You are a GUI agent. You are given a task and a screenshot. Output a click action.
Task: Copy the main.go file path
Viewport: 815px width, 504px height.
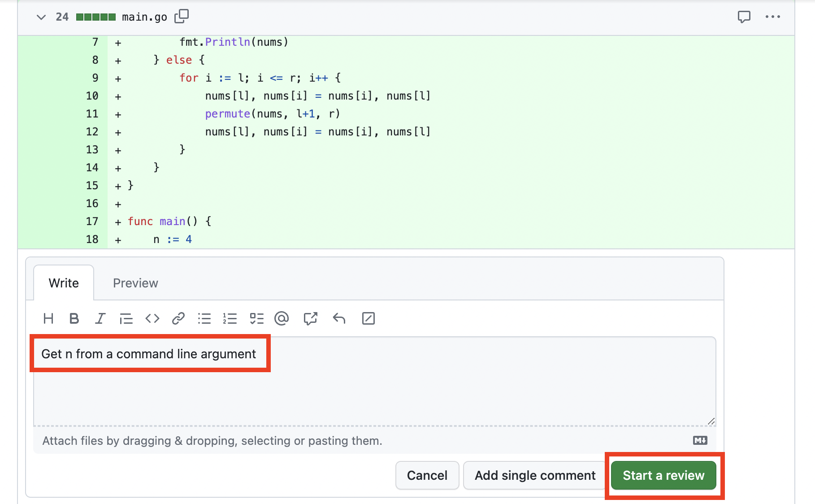coord(182,16)
